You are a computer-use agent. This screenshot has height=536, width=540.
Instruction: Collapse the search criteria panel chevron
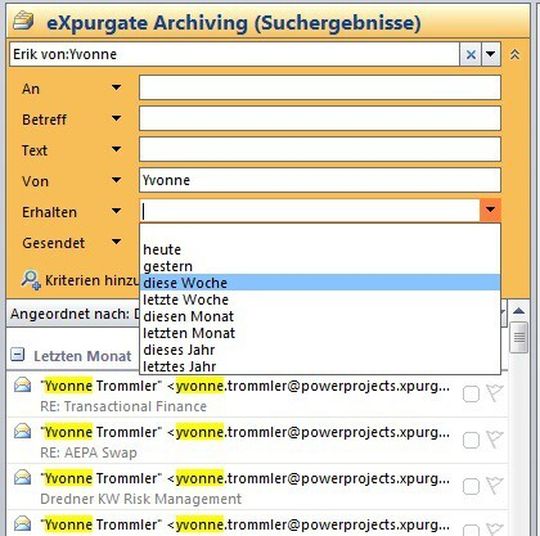tap(515, 54)
